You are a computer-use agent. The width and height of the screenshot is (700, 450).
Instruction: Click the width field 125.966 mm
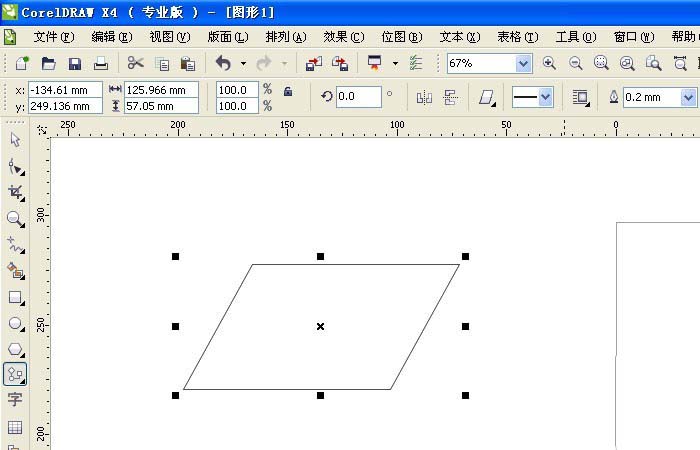click(x=161, y=90)
